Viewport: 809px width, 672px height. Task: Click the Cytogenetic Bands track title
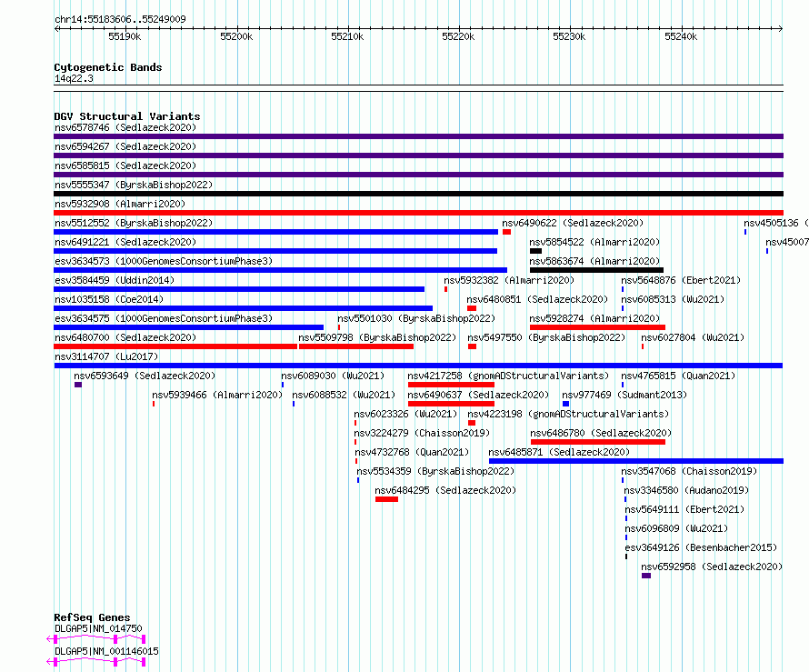[x=108, y=67]
